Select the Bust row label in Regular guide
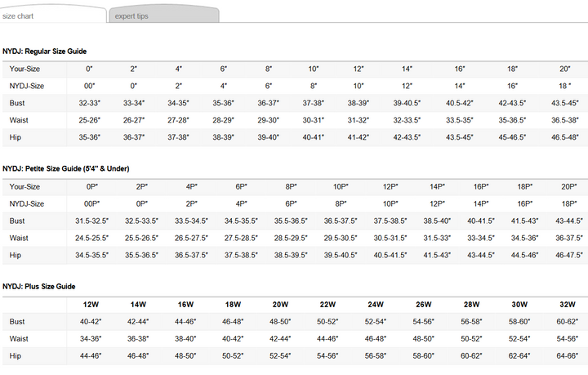 coord(16,103)
